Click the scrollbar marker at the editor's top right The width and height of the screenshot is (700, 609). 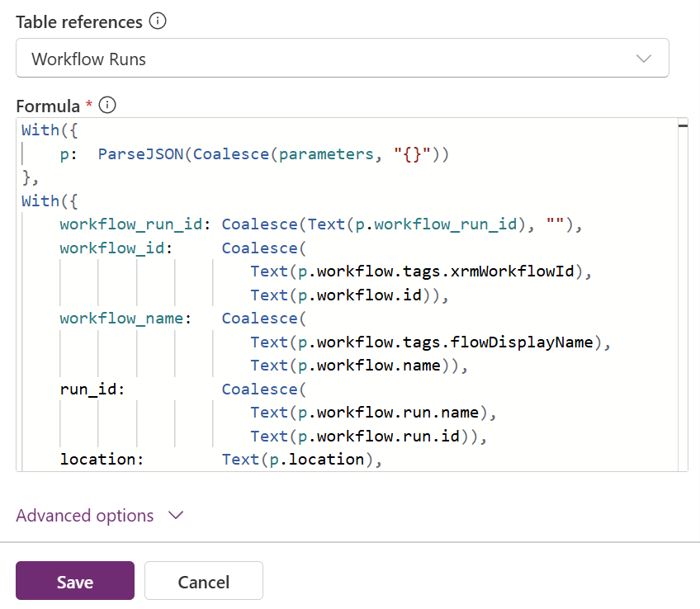[682, 126]
